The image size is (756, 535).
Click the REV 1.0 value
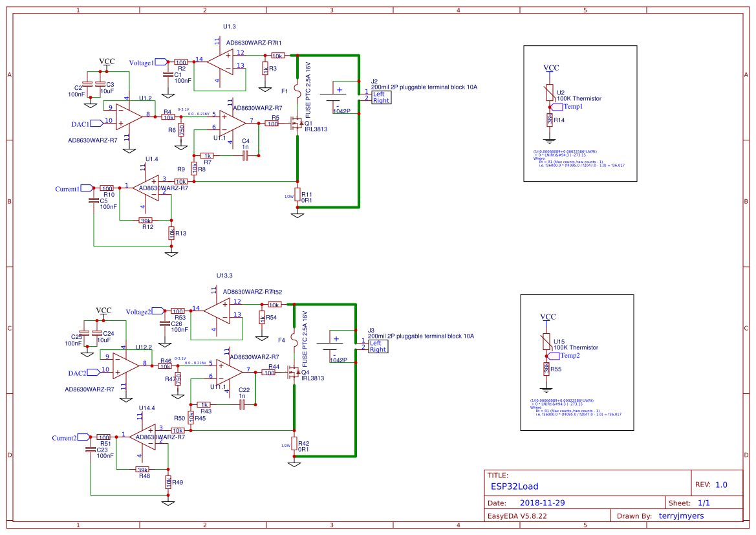coord(721,485)
